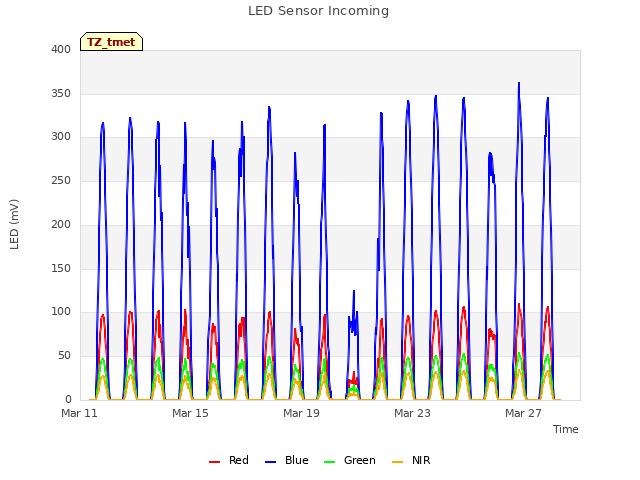Click the chart title LED Sensor Incoming
The height and width of the screenshot is (480, 640).
tap(318, 11)
